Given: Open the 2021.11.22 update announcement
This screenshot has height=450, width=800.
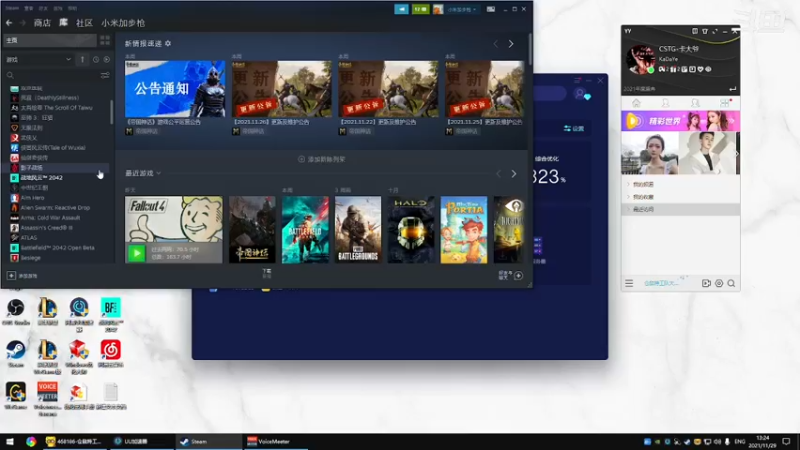Looking at the screenshot, I should [388, 89].
